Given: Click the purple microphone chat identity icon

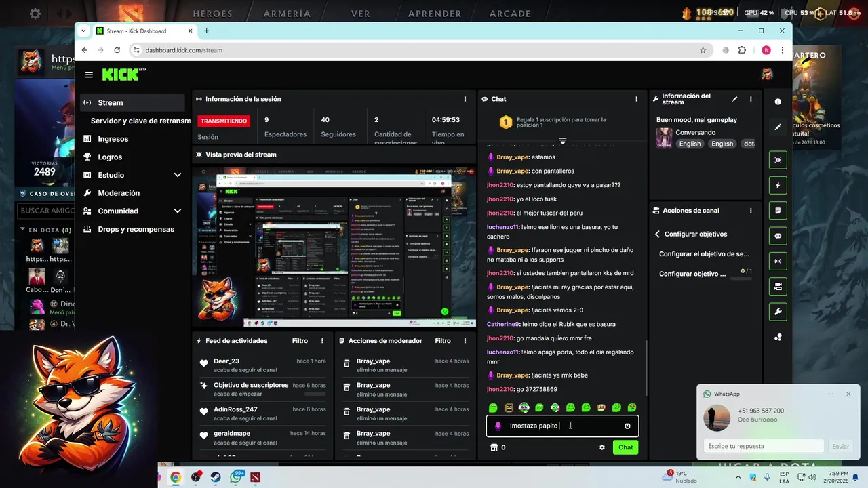Looking at the screenshot, I should pyautogui.click(x=498, y=426).
